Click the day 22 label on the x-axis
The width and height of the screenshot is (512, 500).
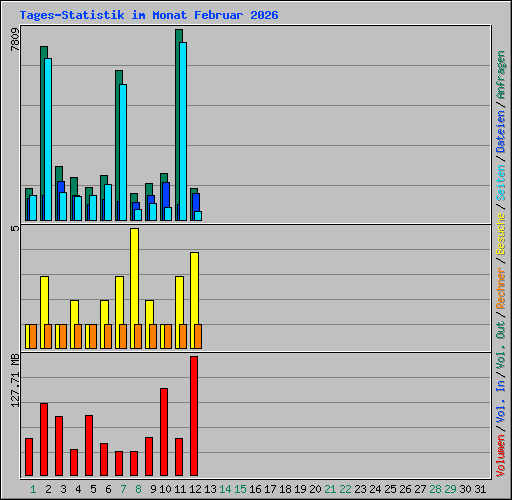(x=345, y=489)
